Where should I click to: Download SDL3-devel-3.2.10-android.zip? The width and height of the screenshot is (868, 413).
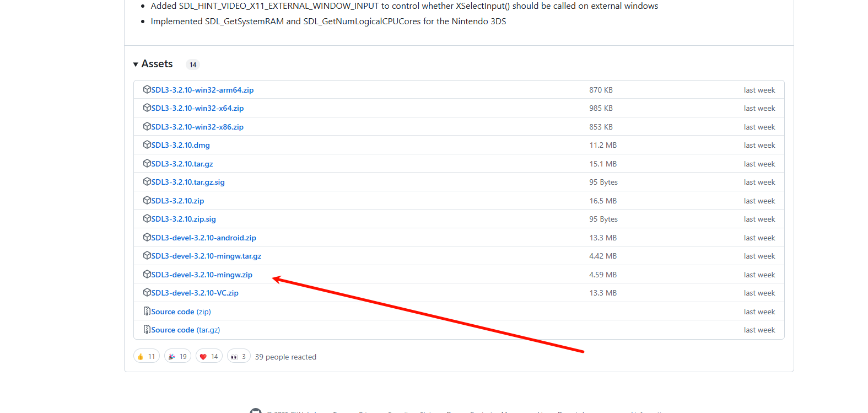point(203,238)
